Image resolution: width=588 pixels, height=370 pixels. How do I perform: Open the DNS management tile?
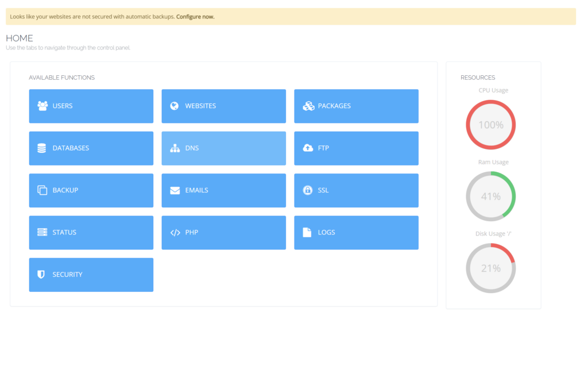[223, 148]
